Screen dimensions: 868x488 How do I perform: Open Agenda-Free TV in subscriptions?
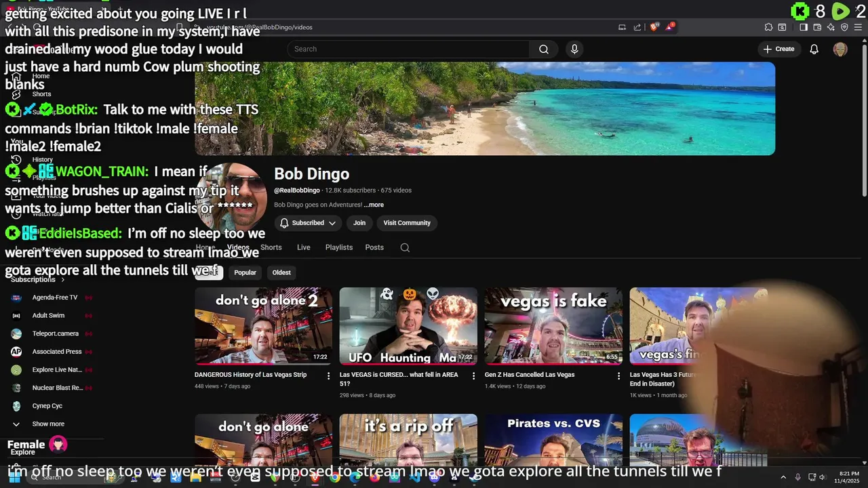coord(54,298)
